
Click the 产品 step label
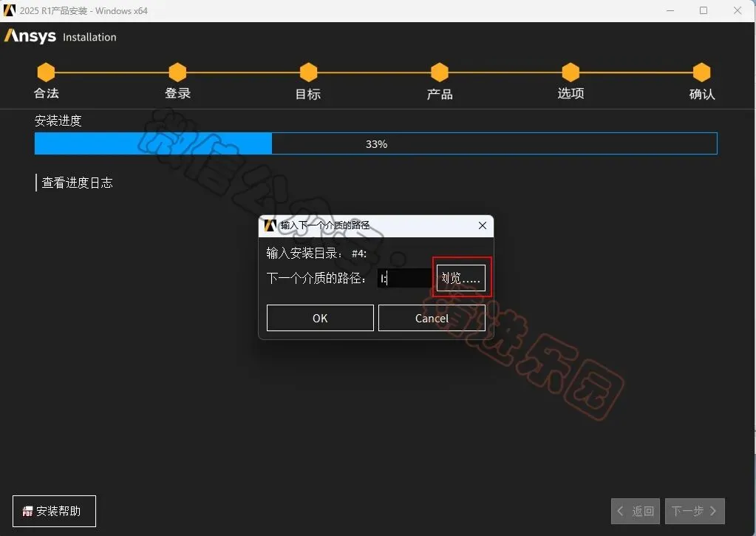(440, 94)
